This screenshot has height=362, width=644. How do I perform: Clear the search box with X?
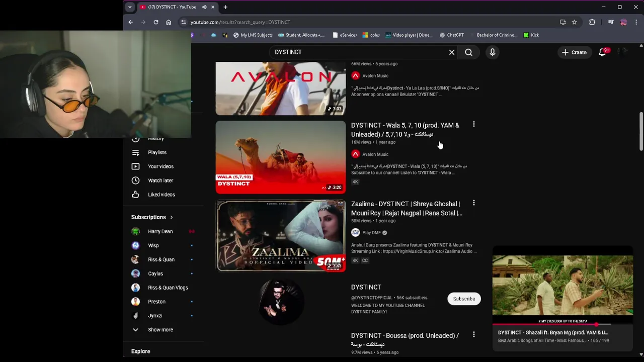[x=452, y=52]
